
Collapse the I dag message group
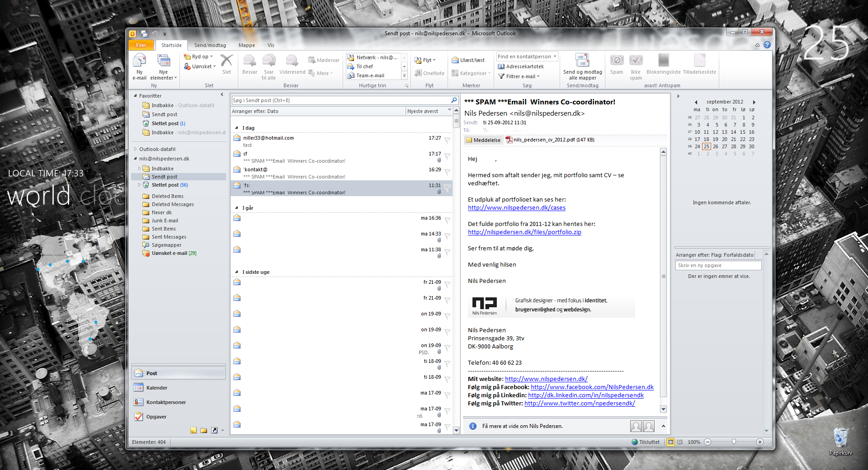236,128
